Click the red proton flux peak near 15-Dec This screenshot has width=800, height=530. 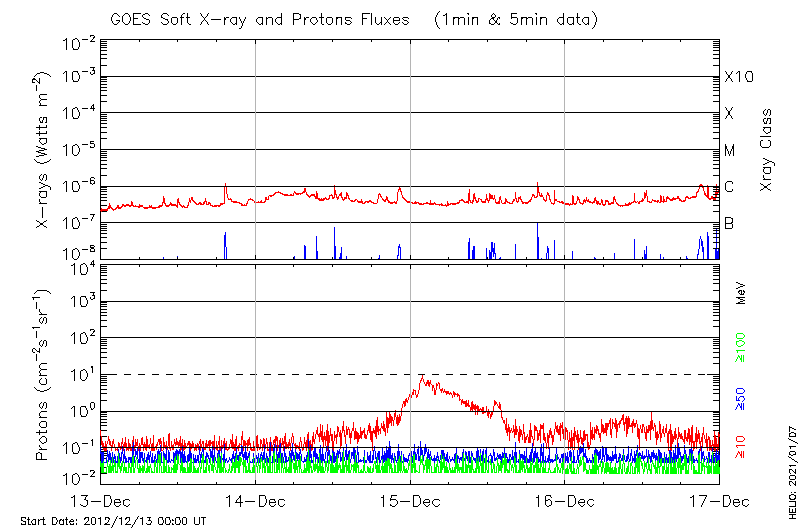coord(423,378)
